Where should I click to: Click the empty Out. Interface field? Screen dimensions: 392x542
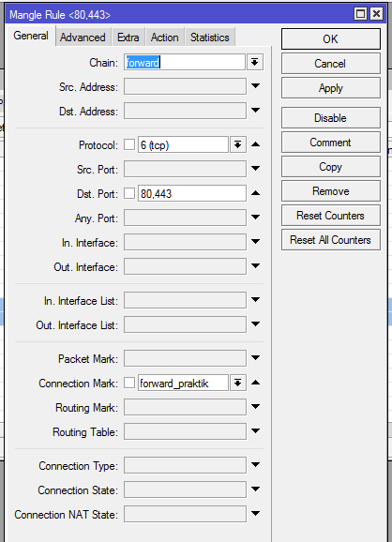pyautogui.click(x=185, y=266)
